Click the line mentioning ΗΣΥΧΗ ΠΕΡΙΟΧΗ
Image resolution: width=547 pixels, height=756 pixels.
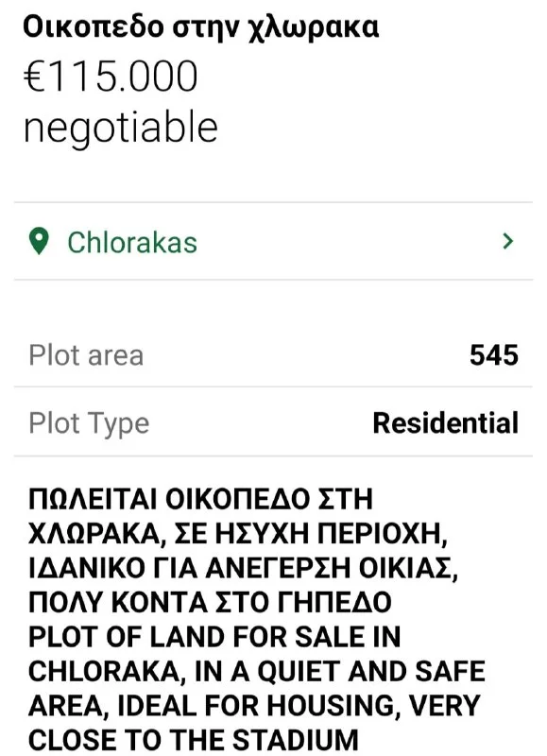[x=238, y=534]
